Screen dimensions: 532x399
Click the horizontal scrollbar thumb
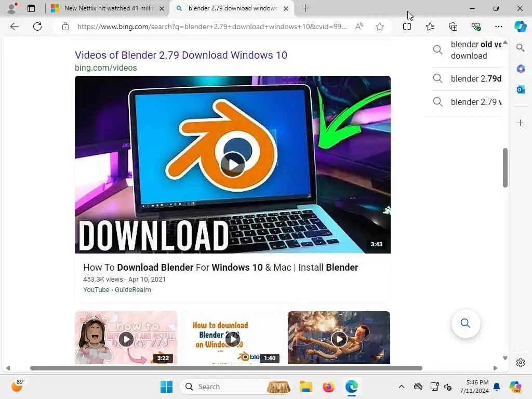(226, 368)
